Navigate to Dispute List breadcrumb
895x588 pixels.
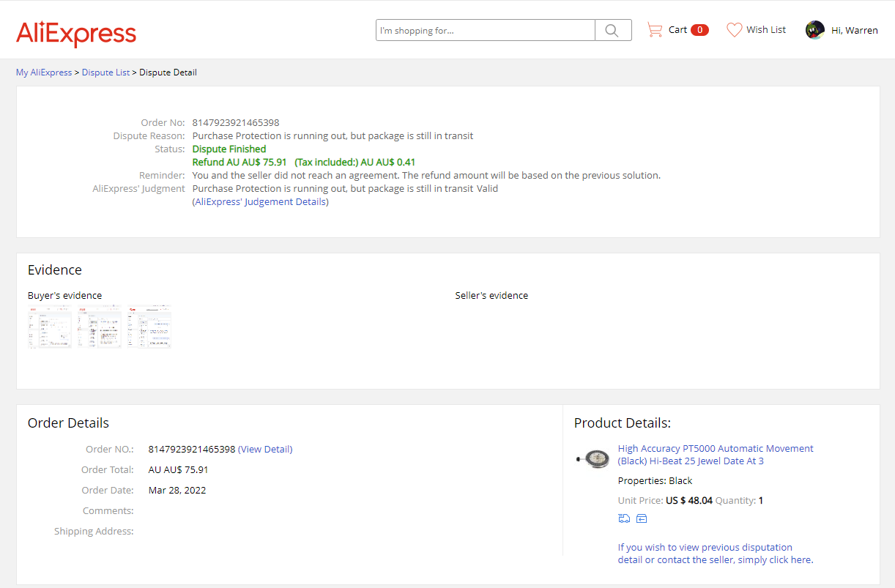(105, 72)
